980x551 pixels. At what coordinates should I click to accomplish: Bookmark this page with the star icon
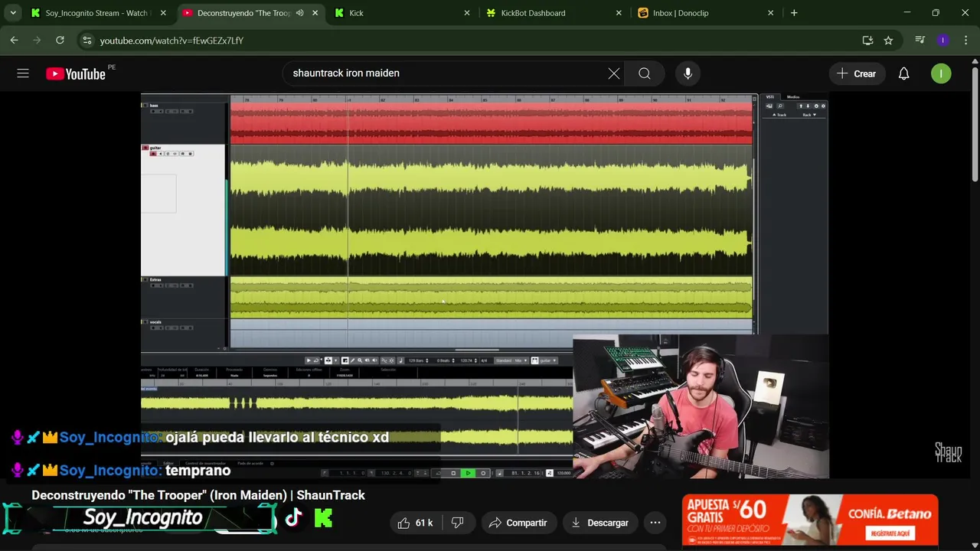point(888,41)
